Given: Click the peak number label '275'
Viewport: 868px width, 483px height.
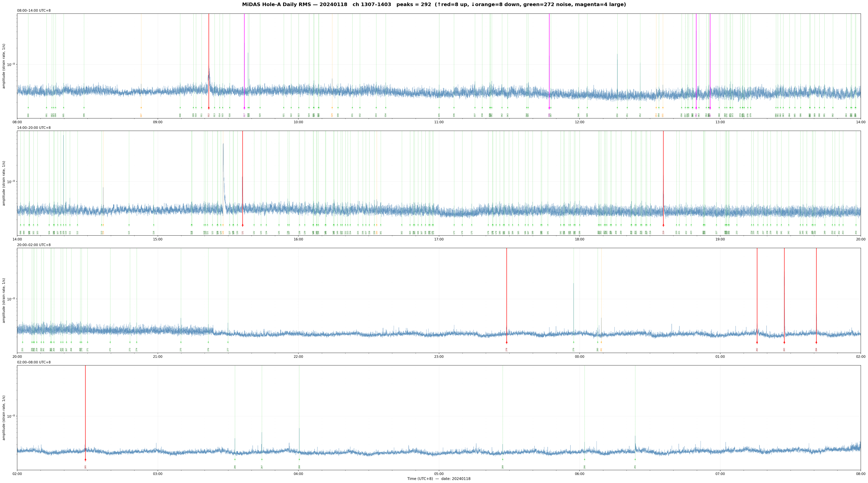Looking at the screenshot, I should (x=181, y=349).
